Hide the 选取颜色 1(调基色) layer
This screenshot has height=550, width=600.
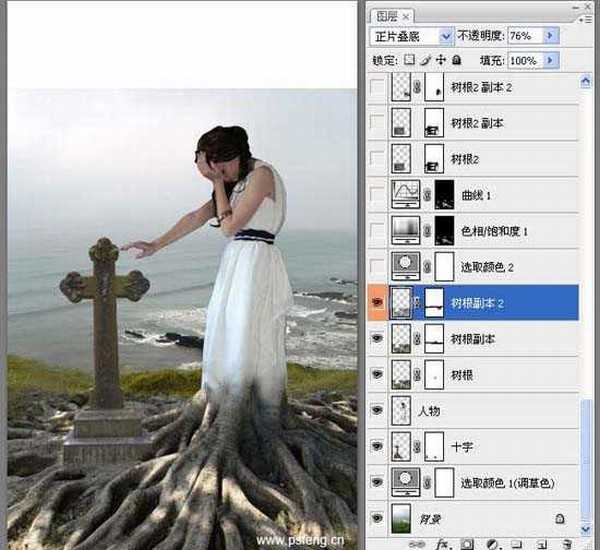[x=377, y=482]
